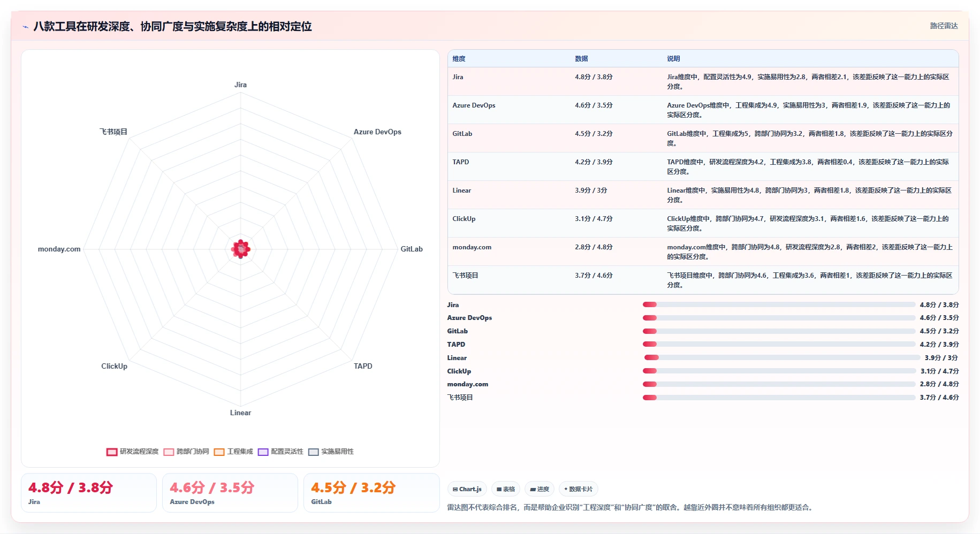The height and width of the screenshot is (534, 980).
Task: Click the table value 3.7分 / 4.6分
Action: pyautogui.click(x=594, y=276)
